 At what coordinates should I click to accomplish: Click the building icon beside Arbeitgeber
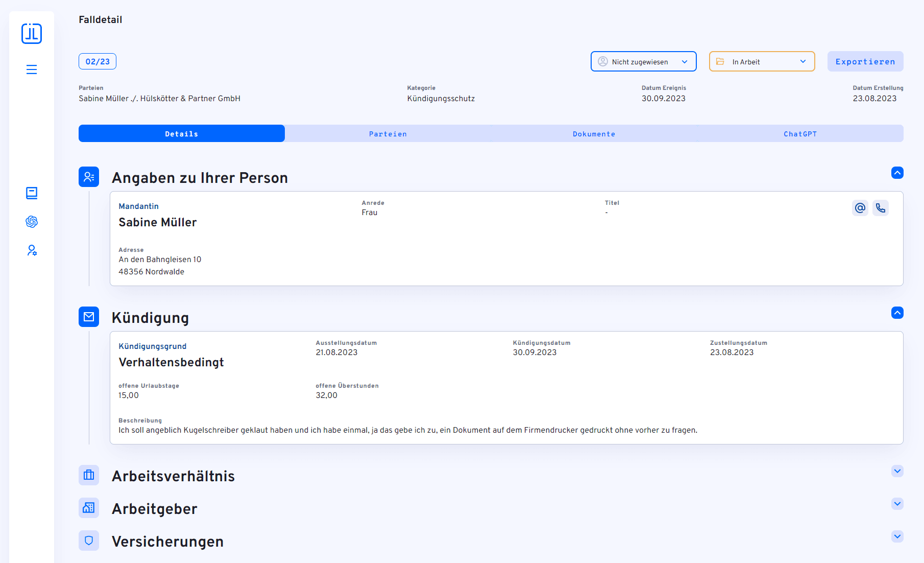(89, 508)
